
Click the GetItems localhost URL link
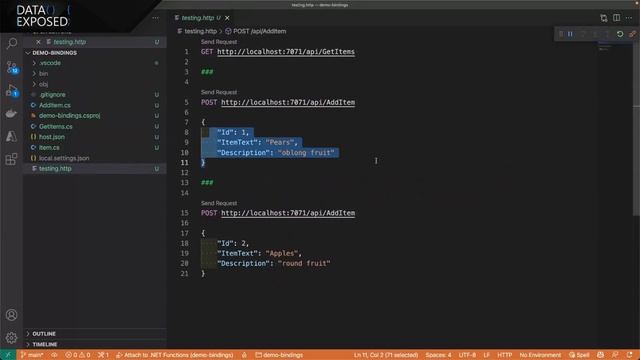286,52
